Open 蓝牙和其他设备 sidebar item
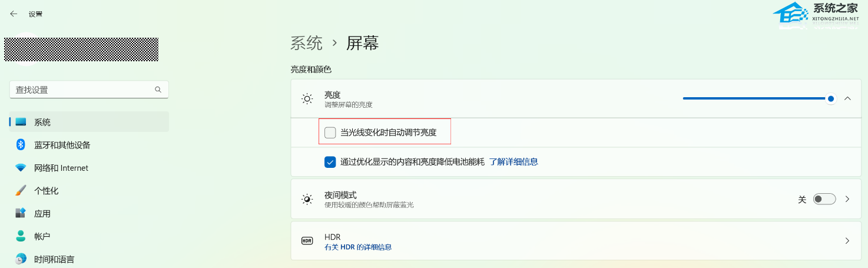 click(x=62, y=145)
